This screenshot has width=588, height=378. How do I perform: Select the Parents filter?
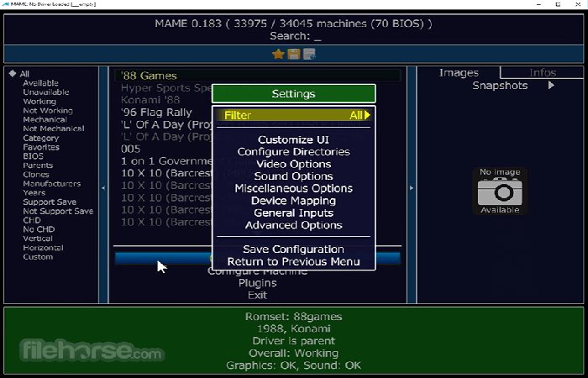pos(38,165)
